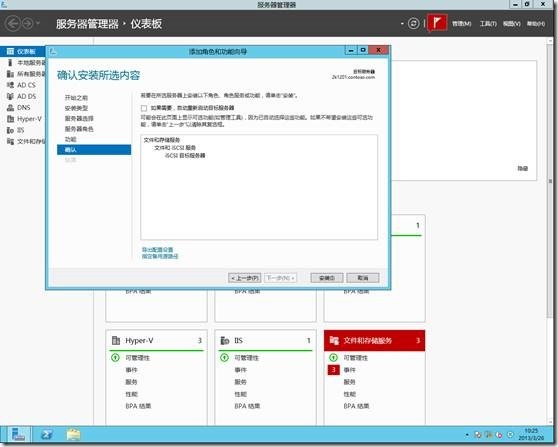The height and width of the screenshot is (447, 558).
Task: Select the highlighted 确认 wizard step
Action: click(x=94, y=149)
